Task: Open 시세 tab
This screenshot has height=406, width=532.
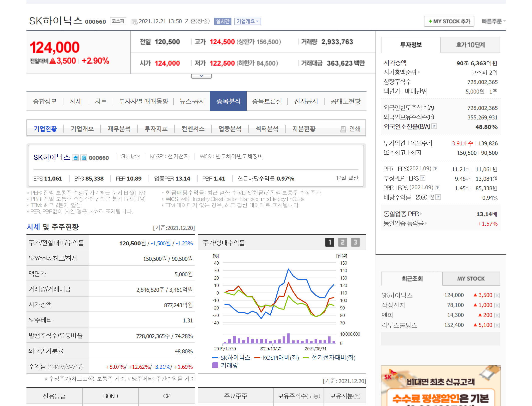Action: pyautogui.click(x=76, y=101)
